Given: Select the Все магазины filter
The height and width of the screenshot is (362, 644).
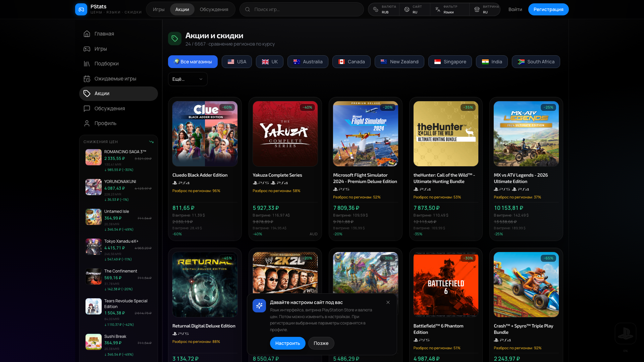Looking at the screenshot, I should [x=193, y=62].
